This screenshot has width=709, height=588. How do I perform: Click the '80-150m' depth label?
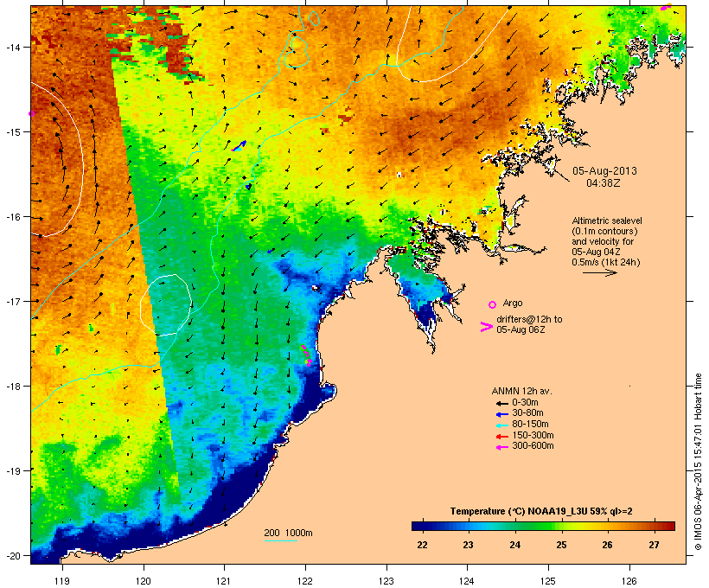pyautogui.click(x=530, y=425)
